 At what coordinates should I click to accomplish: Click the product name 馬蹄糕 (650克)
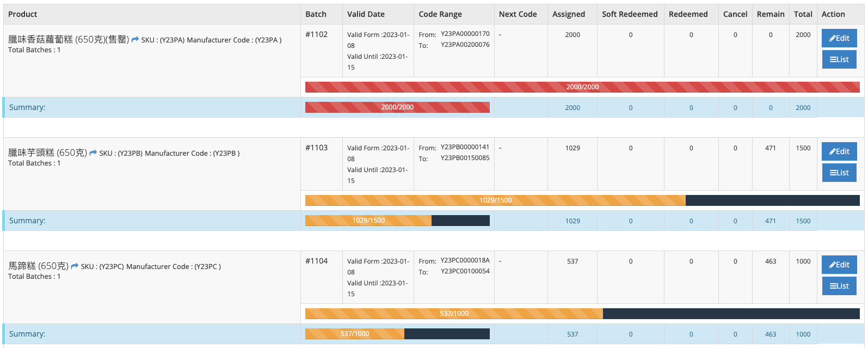(x=38, y=266)
